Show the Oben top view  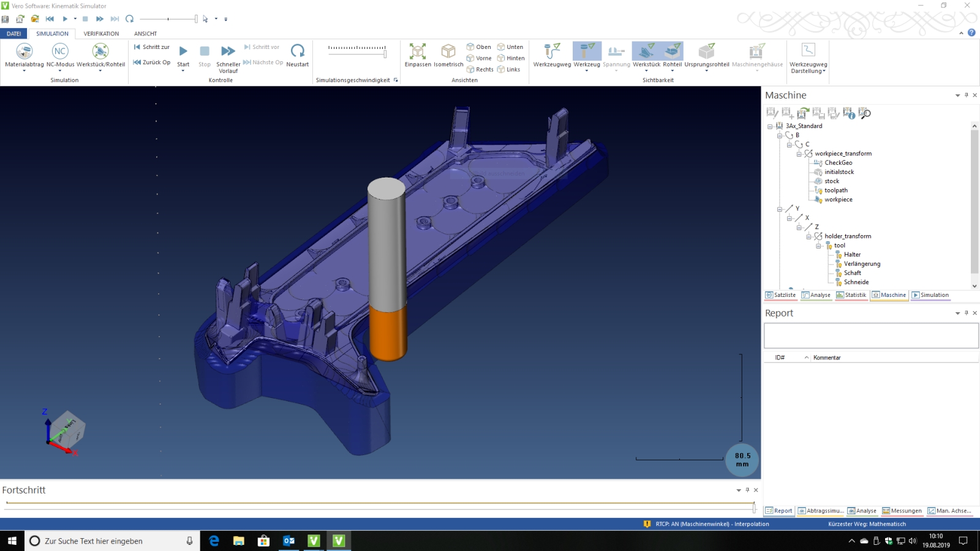[478, 47]
